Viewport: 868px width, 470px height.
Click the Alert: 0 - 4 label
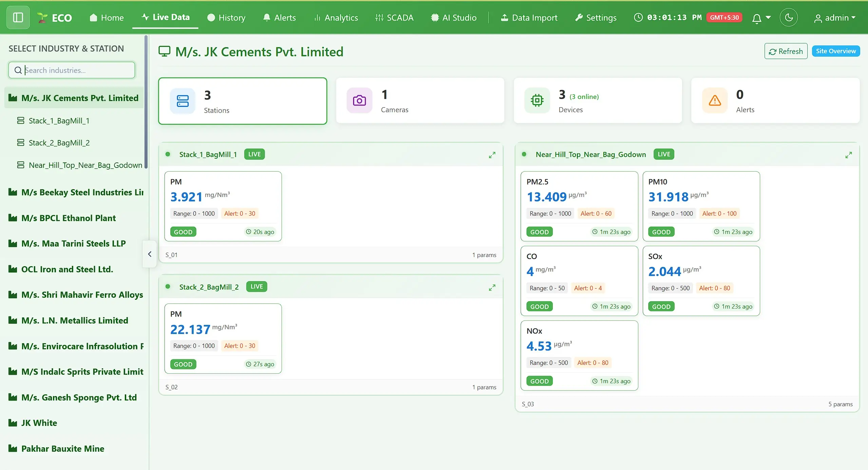[588, 288]
